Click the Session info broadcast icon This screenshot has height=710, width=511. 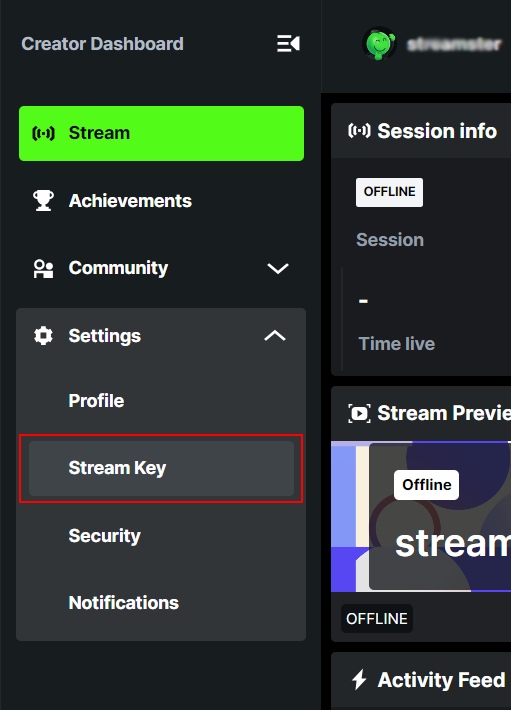pos(359,131)
